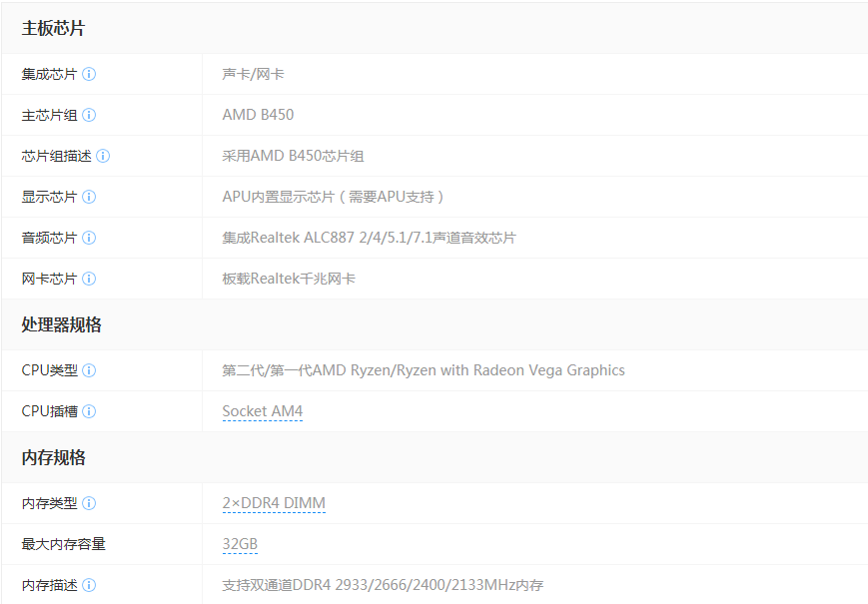The width and height of the screenshot is (868, 604).
Task: Click the 内存规格 section heading
Action: pyautogui.click(x=54, y=458)
